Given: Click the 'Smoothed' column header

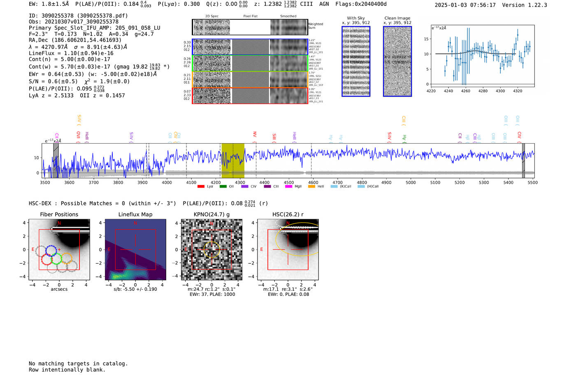Looking at the screenshot, I should (288, 16).
